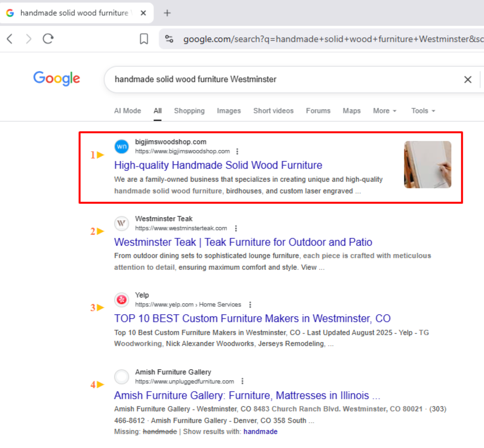Open three-dot menu for Westminster Teak result
This screenshot has height=448, width=484.
(236, 228)
